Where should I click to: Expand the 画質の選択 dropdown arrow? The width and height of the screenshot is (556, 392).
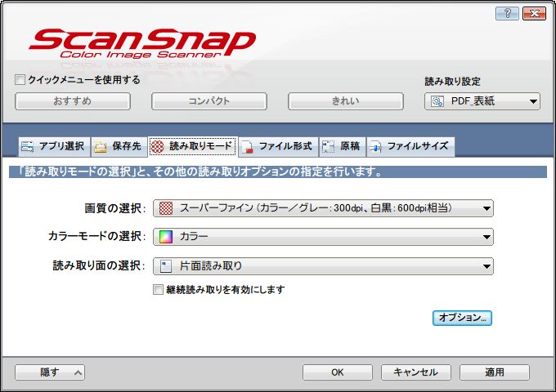(486, 208)
